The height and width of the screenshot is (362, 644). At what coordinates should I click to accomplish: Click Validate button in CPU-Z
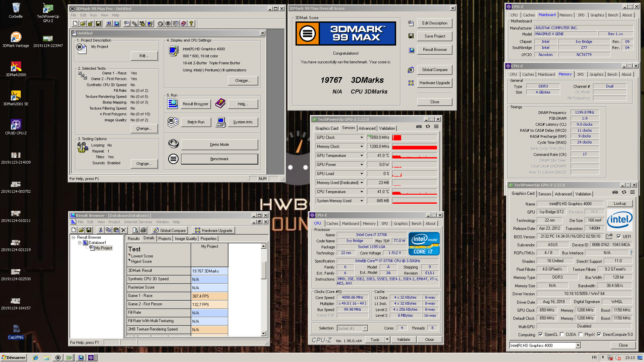[x=404, y=340]
